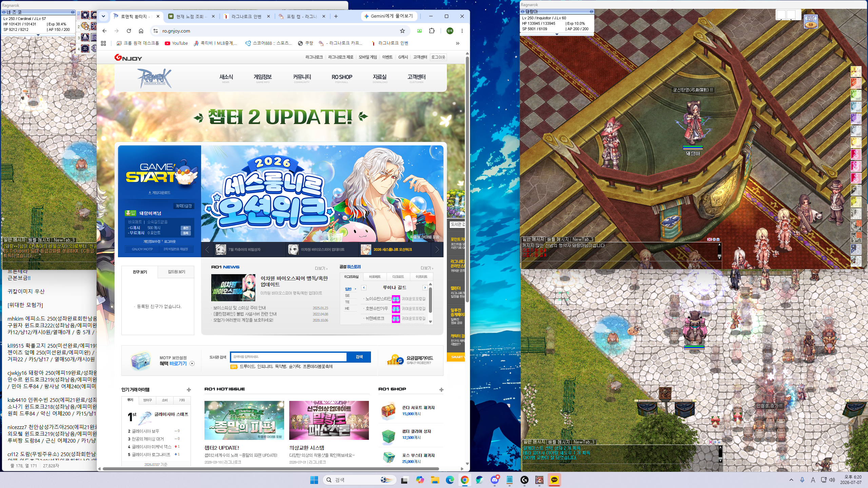Switch to the 라그나로크 인벤 tab

pos(246,16)
